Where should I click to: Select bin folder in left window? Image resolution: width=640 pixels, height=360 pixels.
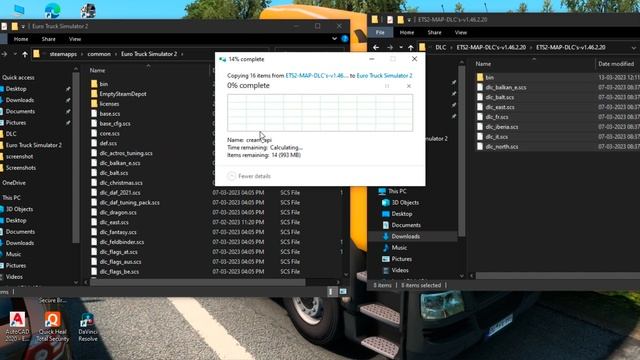pyautogui.click(x=104, y=84)
